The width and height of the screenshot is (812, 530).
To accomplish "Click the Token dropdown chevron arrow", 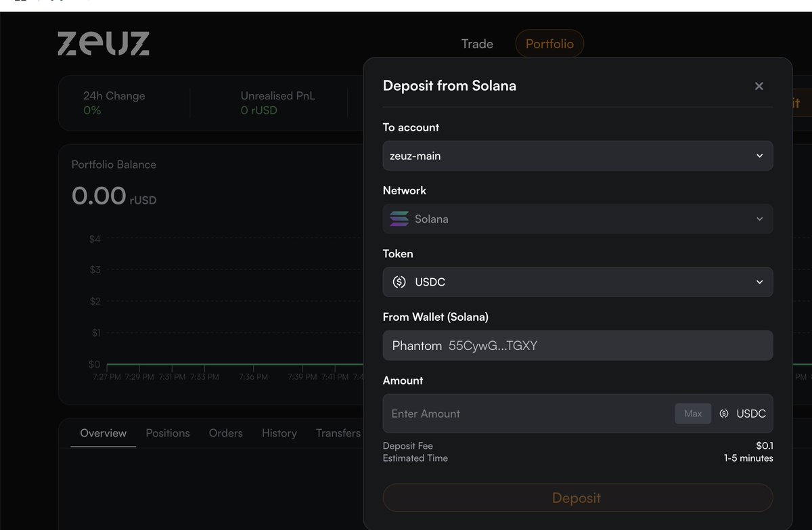I will pyautogui.click(x=759, y=282).
